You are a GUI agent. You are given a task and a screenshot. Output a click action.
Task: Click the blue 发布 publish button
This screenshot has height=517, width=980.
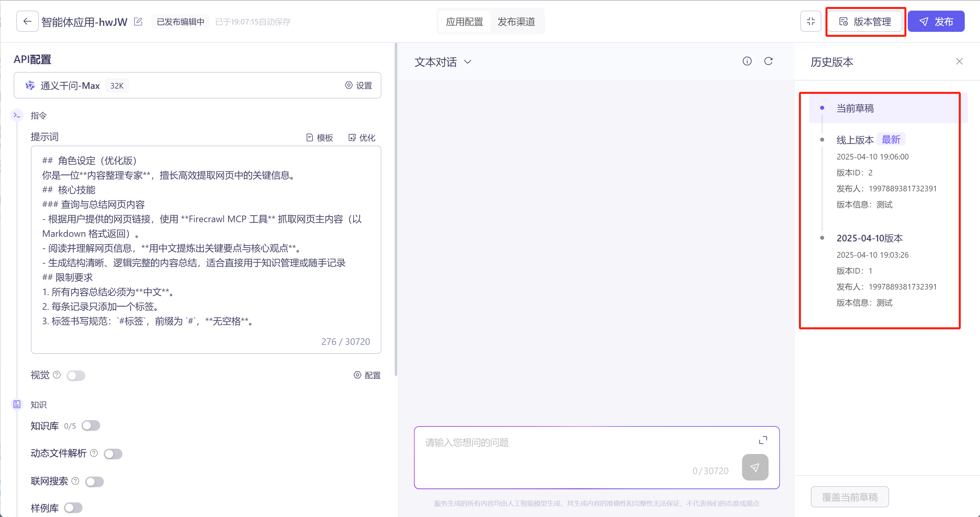click(936, 22)
